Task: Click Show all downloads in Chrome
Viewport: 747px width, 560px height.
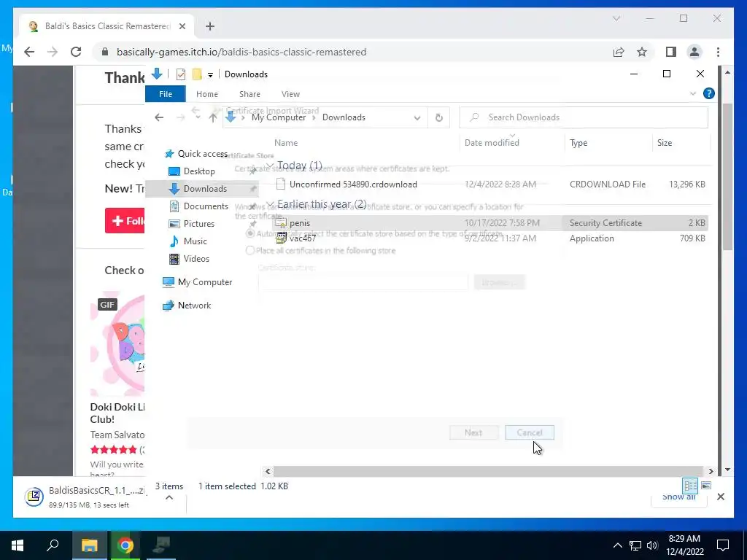Action: (x=678, y=497)
